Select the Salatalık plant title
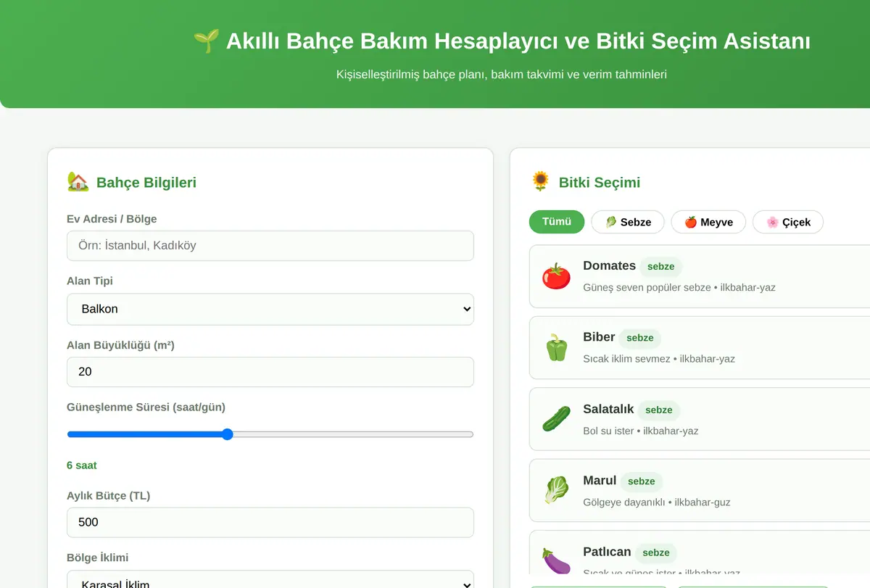 [x=608, y=409]
